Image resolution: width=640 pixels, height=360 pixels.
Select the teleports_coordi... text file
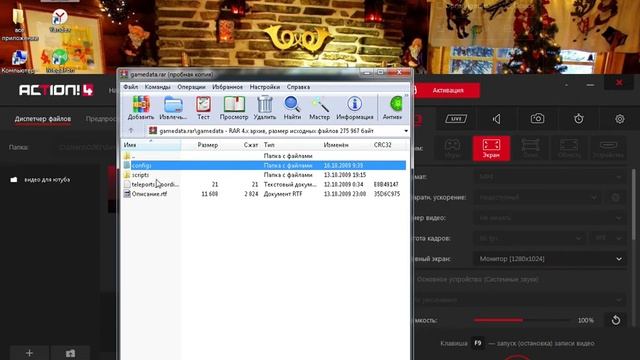pyautogui.click(x=264, y=184)
